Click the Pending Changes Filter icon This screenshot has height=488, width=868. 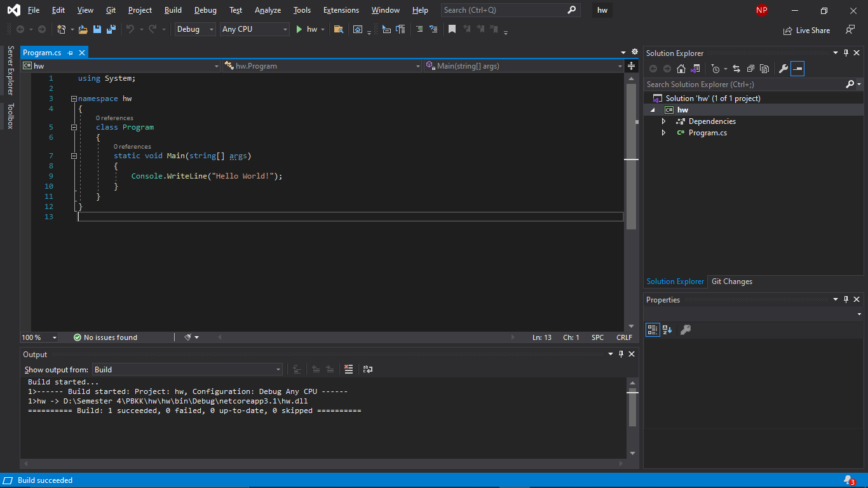(715, 69)
